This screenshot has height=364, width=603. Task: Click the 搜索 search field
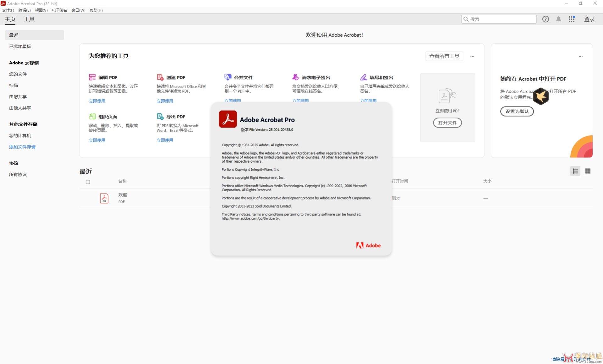499,19
